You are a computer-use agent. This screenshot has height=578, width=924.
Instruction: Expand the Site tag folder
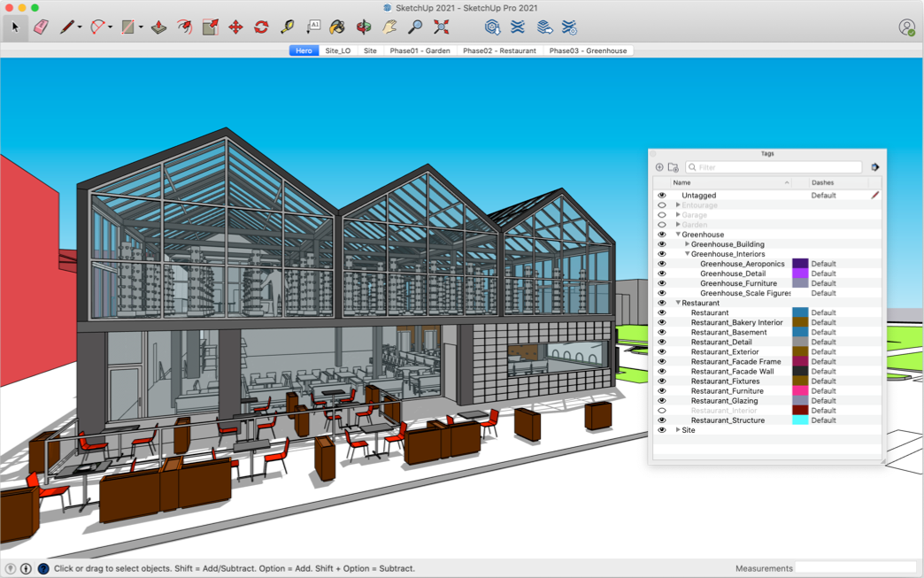click(678, 430)
